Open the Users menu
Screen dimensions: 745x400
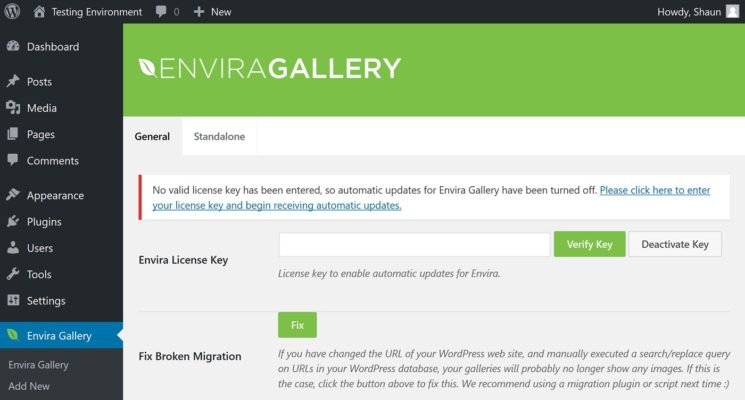point(40,248)
